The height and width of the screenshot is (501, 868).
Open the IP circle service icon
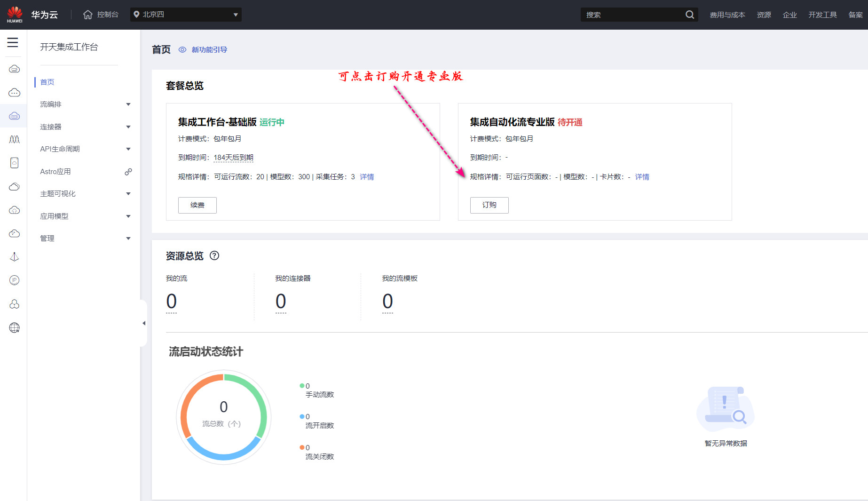pos(15,280)
